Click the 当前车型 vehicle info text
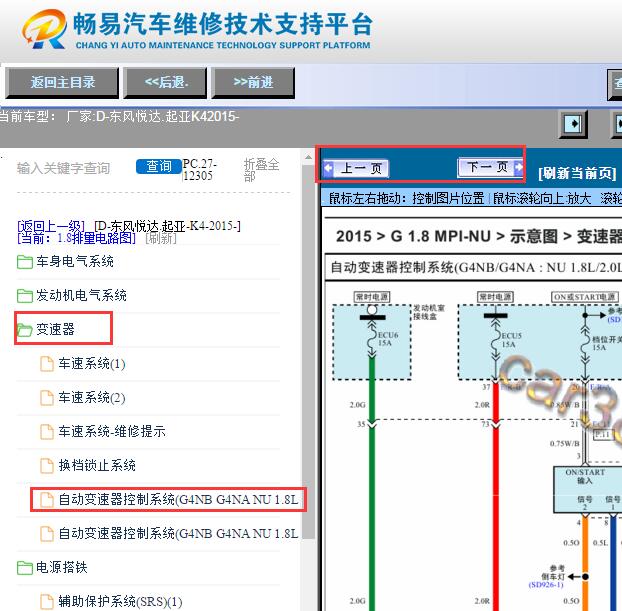 click(119, 117)
